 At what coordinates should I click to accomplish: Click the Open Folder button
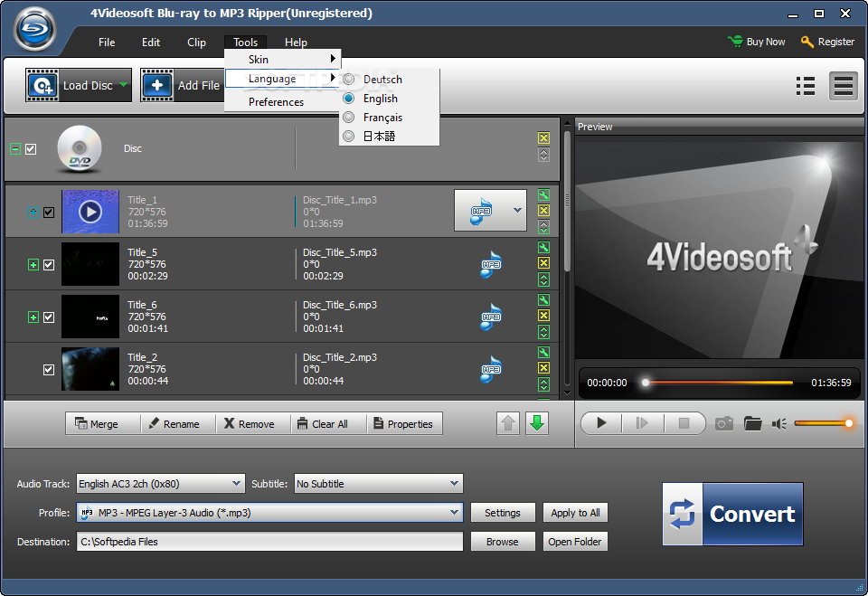pos(575,542)
